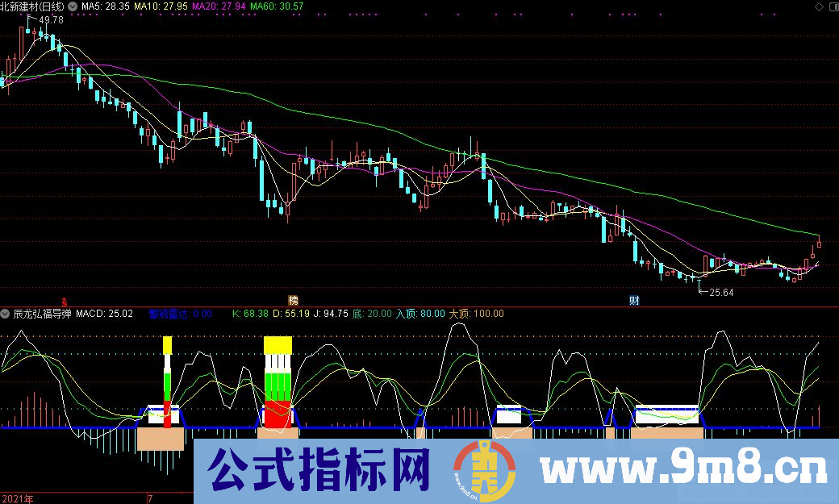Select the D: 55.19 value
The height and width of the screenshot is (504, 839).
coord(291,314)
